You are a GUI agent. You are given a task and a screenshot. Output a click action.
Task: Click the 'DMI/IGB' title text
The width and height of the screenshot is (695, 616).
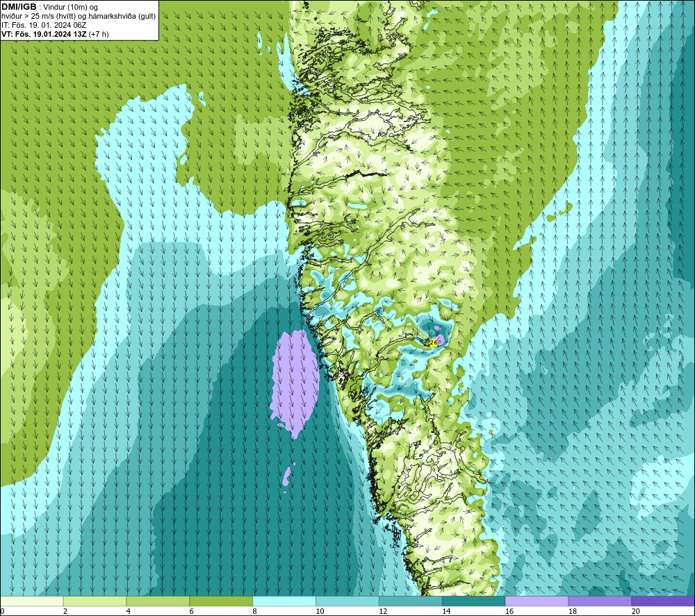pyautogui.click(x=19, y=7)
